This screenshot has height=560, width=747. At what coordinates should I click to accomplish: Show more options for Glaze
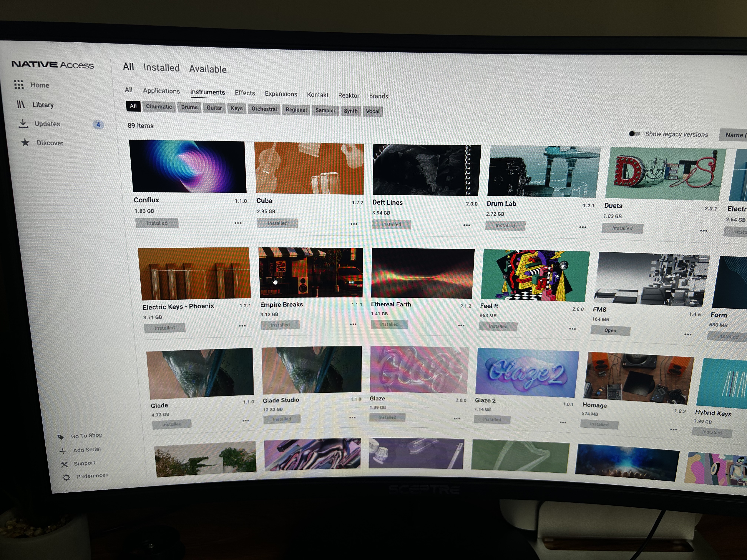tap(457, 418)
